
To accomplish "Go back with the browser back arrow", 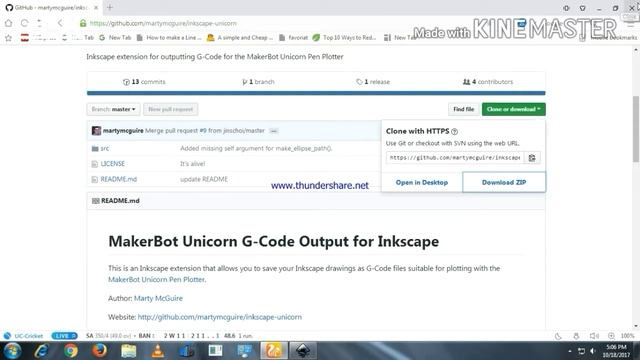I will pos(60,23).
